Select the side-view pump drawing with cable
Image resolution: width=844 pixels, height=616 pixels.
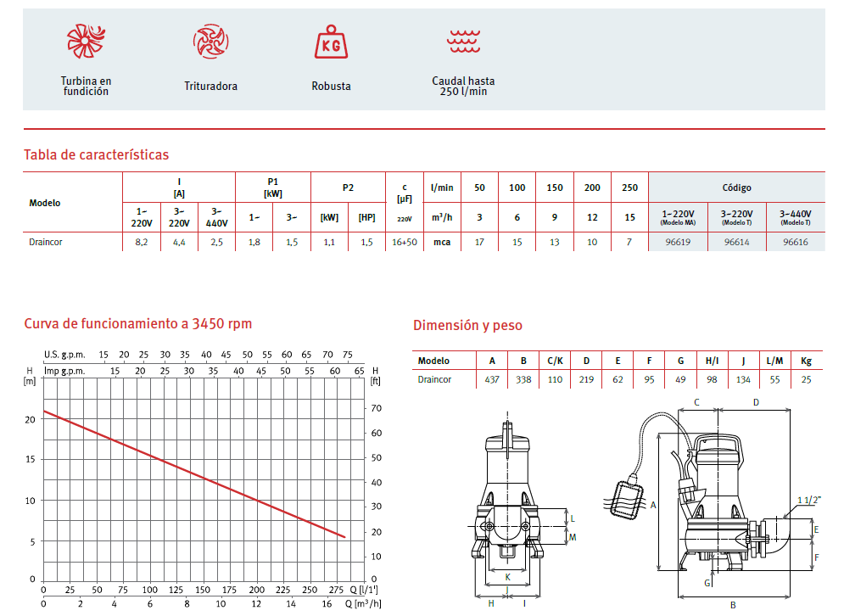click(x=713, y=501)
